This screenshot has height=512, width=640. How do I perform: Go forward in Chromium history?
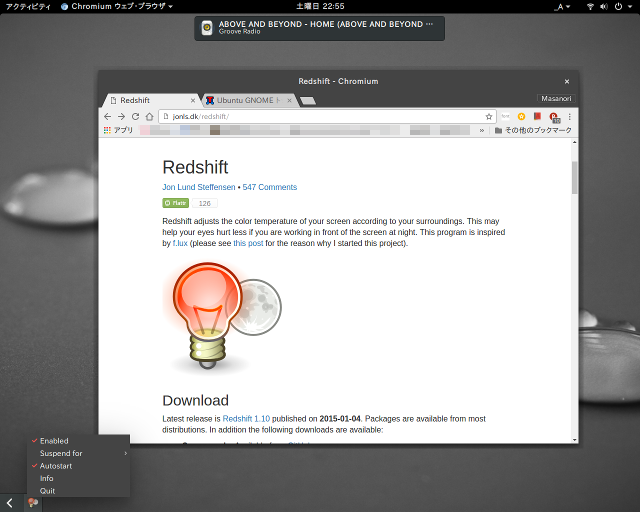click(x=121, y=116)
